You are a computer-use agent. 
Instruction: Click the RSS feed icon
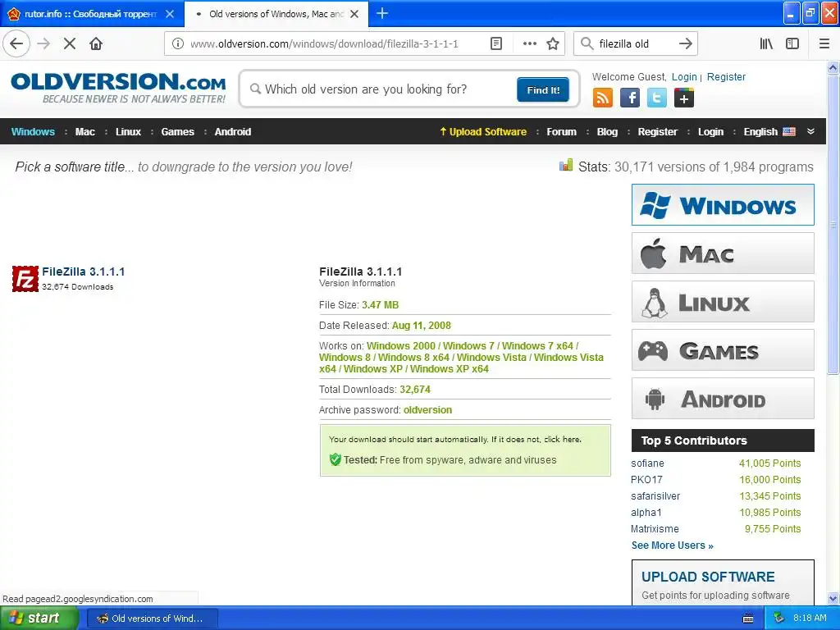pyautogui.click(x=603, y=98)
